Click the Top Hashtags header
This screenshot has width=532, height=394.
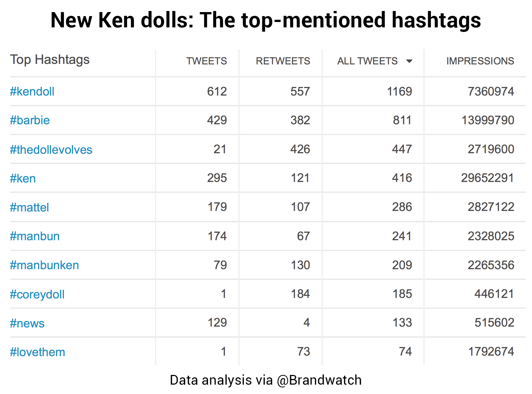point(50,60)
